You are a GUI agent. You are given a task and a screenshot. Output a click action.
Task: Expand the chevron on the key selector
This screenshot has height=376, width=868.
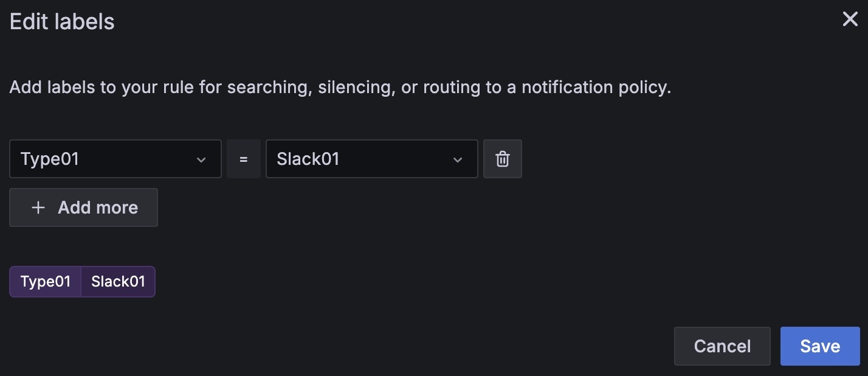click(202, 159)
